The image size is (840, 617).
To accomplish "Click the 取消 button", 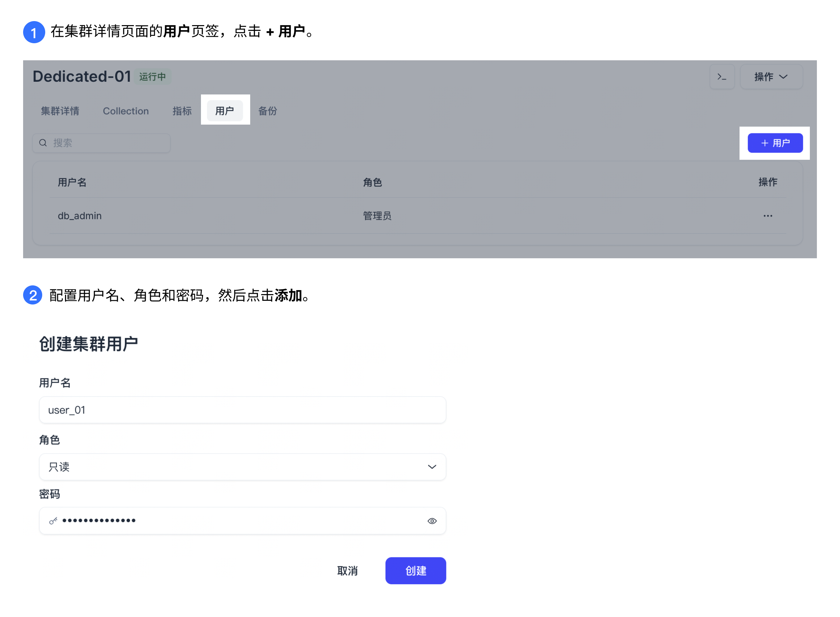I will [x=347, y=571].
